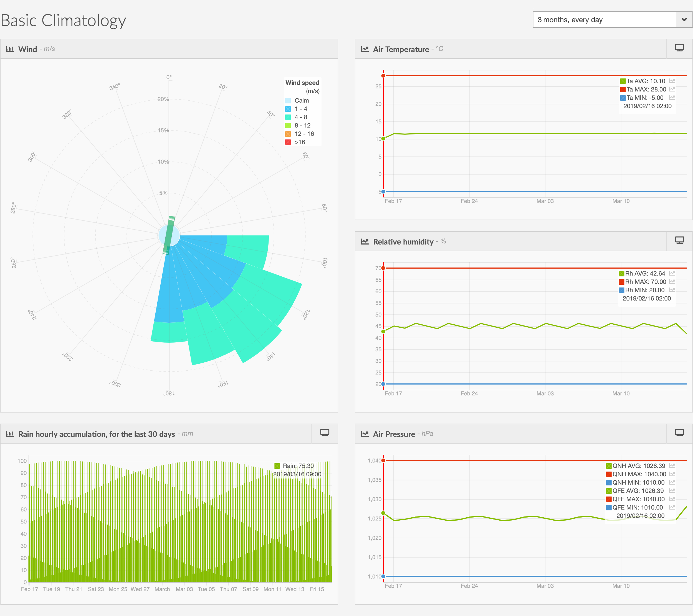The height and width of the screenshot is (616, 693).
Task: Open fullscreen monitor icon in Rain accumulation panel
Action: coord(325,433)
